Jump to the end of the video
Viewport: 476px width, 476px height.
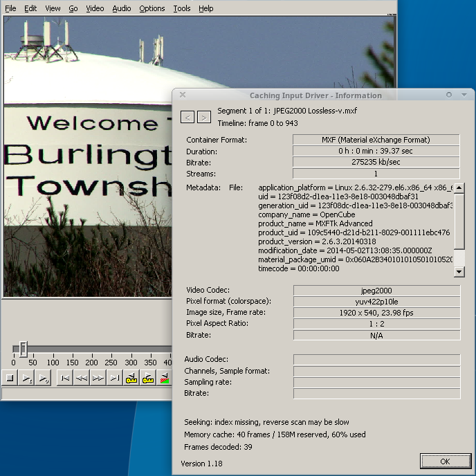(114, 378)
